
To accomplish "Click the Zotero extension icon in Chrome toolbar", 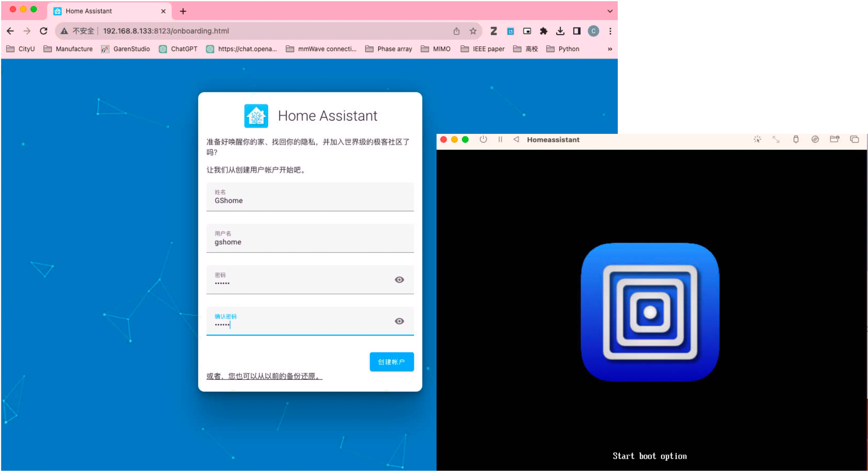I will tap(494, 31).
